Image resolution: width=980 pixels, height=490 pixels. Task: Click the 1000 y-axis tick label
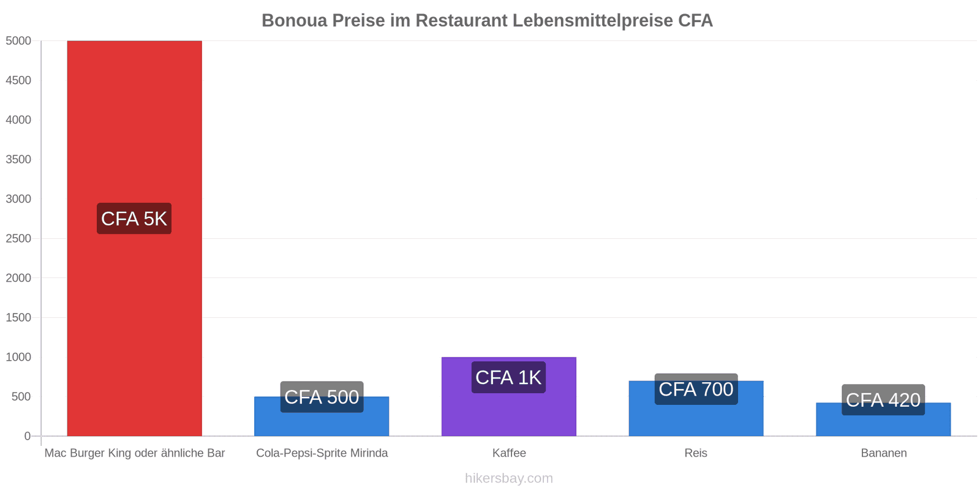tap(18, 357)
